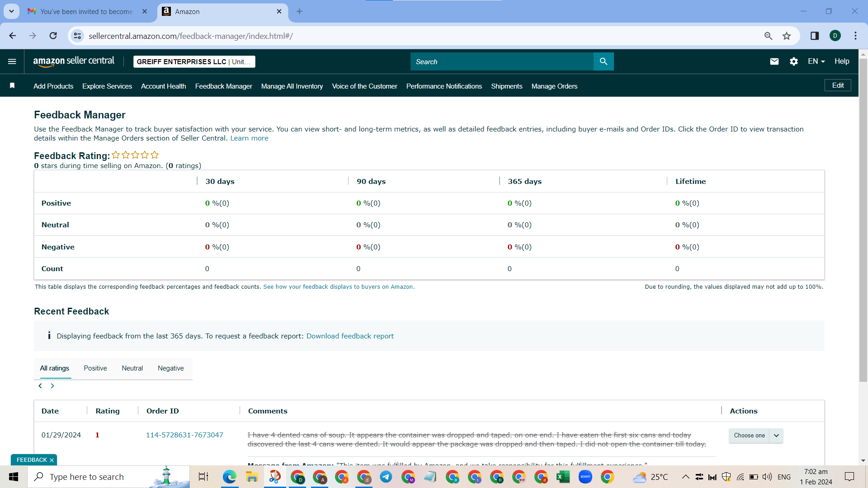Open Manage All Inventory menu item
The width and height of the screenshot is (868, 488).
(x=292, y=86)
